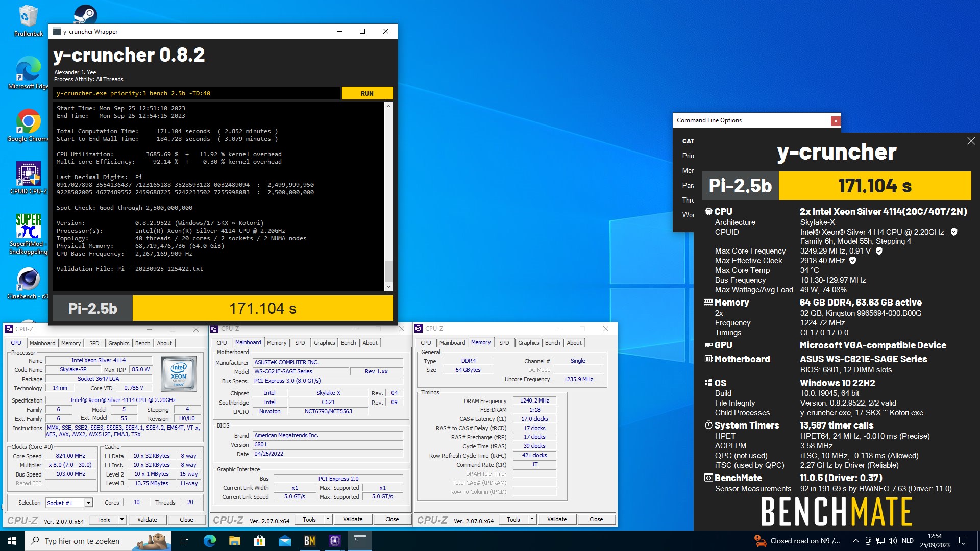This screenshot has height=551, width=980.
Task: Click Tools button in the right CPU-Z window
Action: tap(513, 519)
